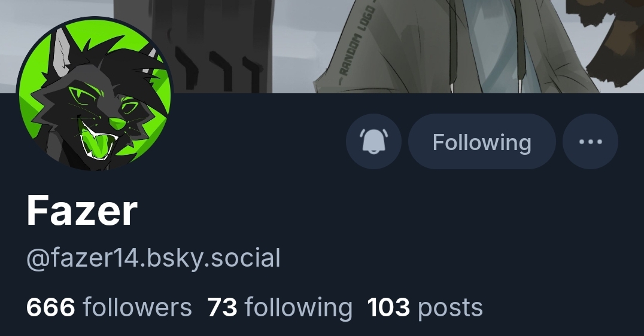The width and height of the screenshot is (644, 336).
Task: Open the 73 following list
Action: pyautogui.click(x=280, y=307)
